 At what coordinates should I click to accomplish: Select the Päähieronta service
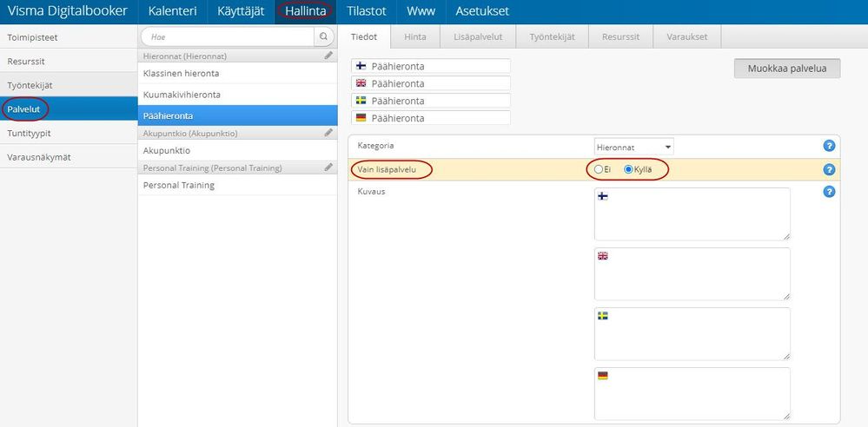(x=237, y=115)
